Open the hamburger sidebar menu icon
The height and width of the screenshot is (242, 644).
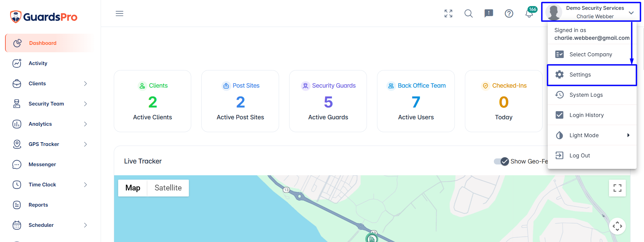click(120, 13)
